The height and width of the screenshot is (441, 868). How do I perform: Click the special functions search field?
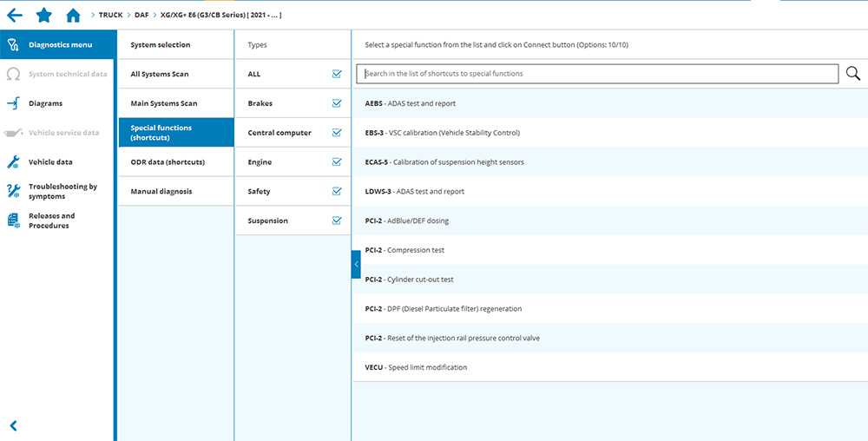pos(599,74)
